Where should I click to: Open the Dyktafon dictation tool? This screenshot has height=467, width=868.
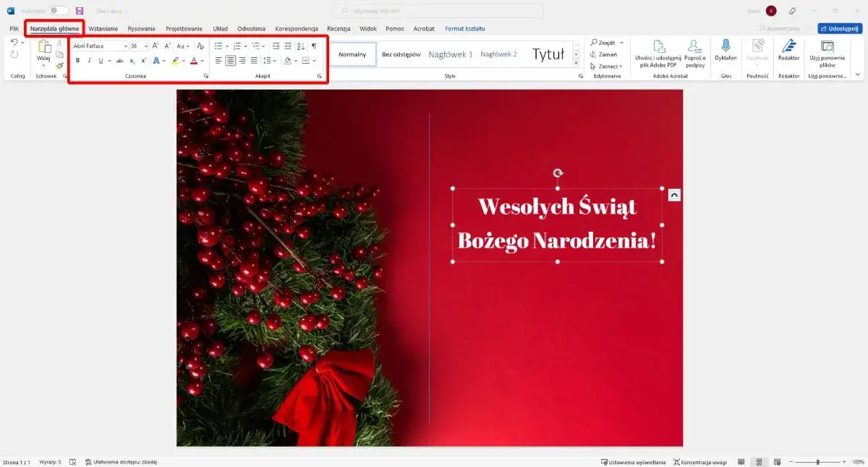pyautogui.click(x=726, y=54)
